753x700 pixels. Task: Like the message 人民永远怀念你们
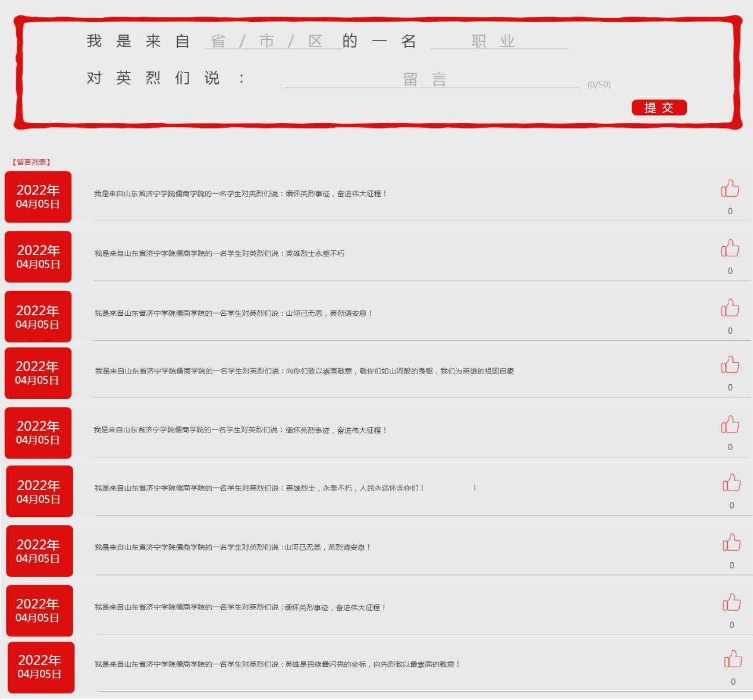pyautogui.click(x=731, y=482)
